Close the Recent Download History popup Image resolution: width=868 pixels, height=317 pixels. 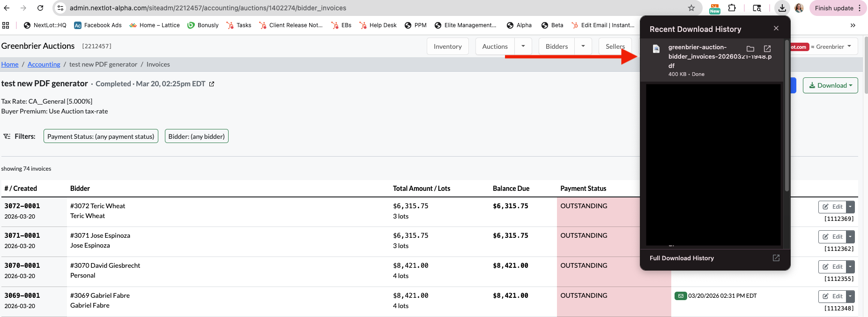click(776, 29)
